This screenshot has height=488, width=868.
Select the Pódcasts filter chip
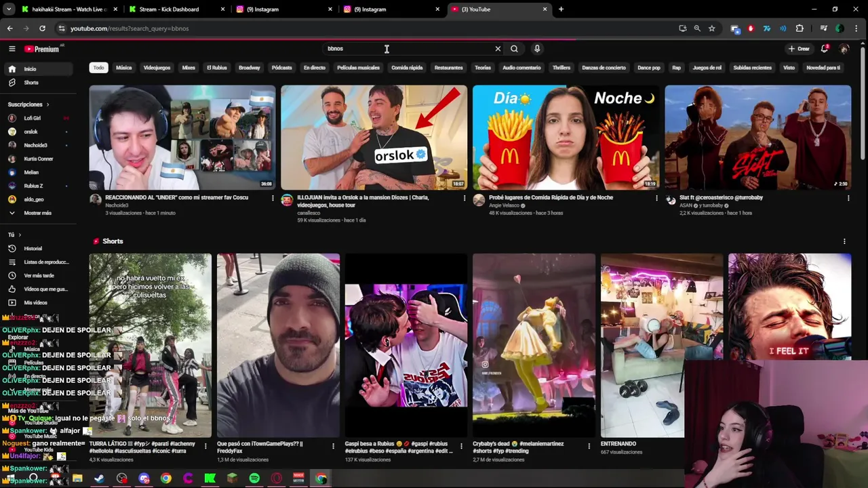click(282, 68)
